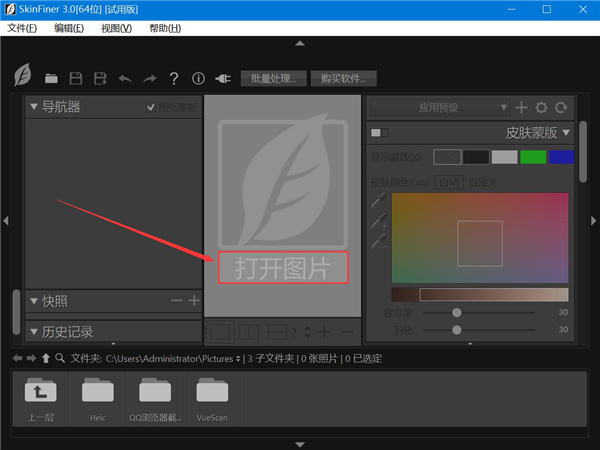The image size is (600, 450).
Task: Click the 批量处理 batch process button
Action: pos(273,78)
